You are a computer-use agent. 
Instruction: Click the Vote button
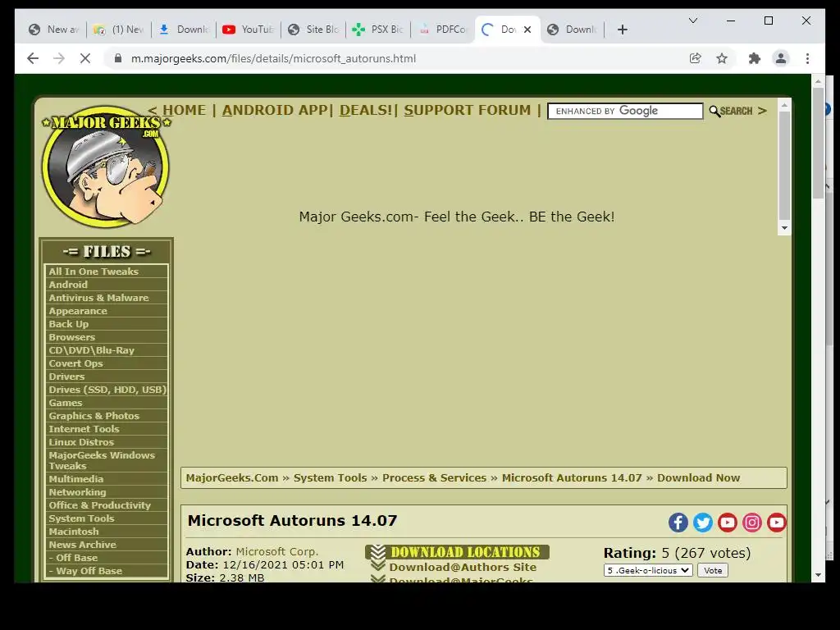pyautogui.click(x=713, y=571)
